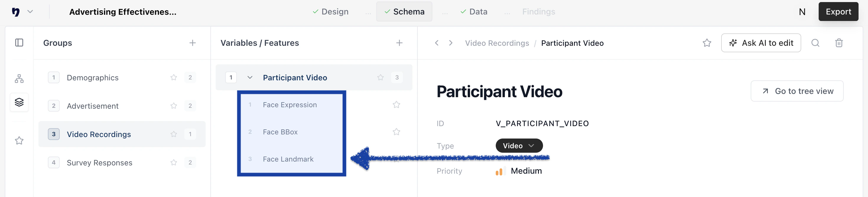This screenshot has height=197, width=868.
Task: Star the Face Expression variable
Action: pyautogui.click(x=396, y=104)
